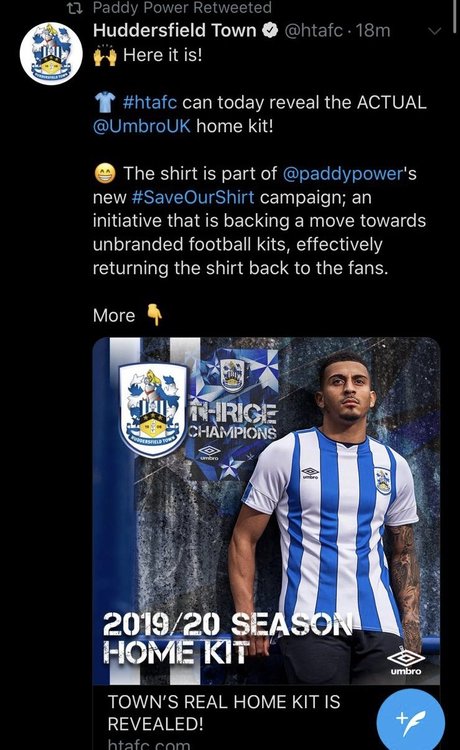Expand the tweet options chevron
The height and width of the screenshot is (750, 460).
coord(434,31)
